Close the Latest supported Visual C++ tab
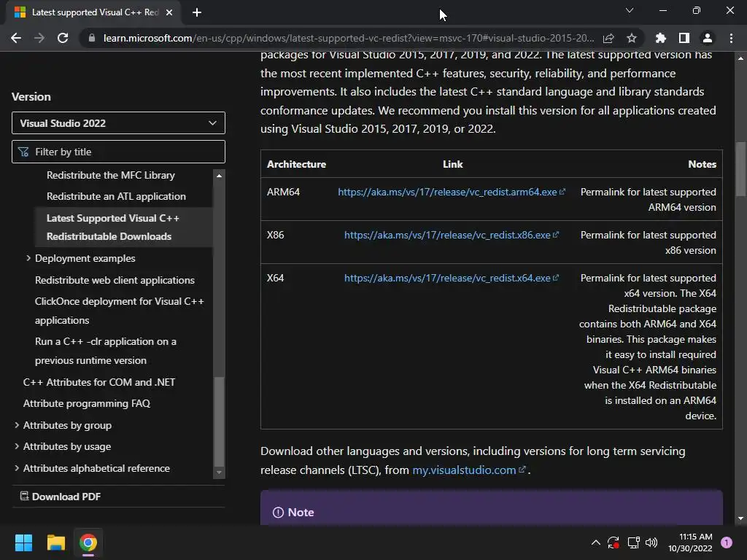Screen dimensions: 747x560 click(169, 12)
